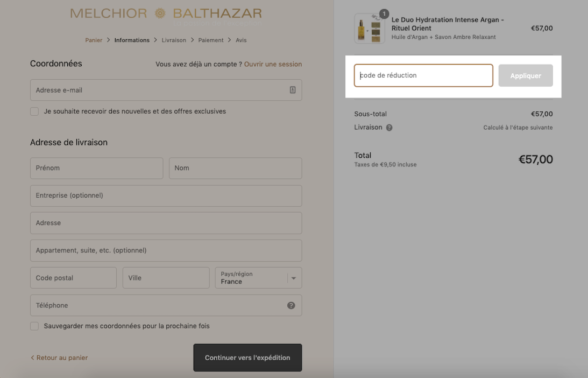Click Retour au panier link
This screenshot has height=378, width=588.
tap(59, 358)
